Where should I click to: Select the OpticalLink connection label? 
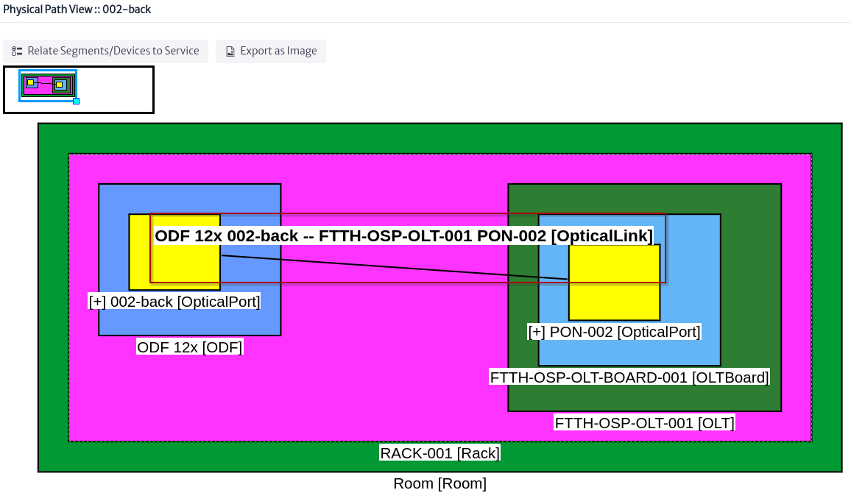[404, 236]
